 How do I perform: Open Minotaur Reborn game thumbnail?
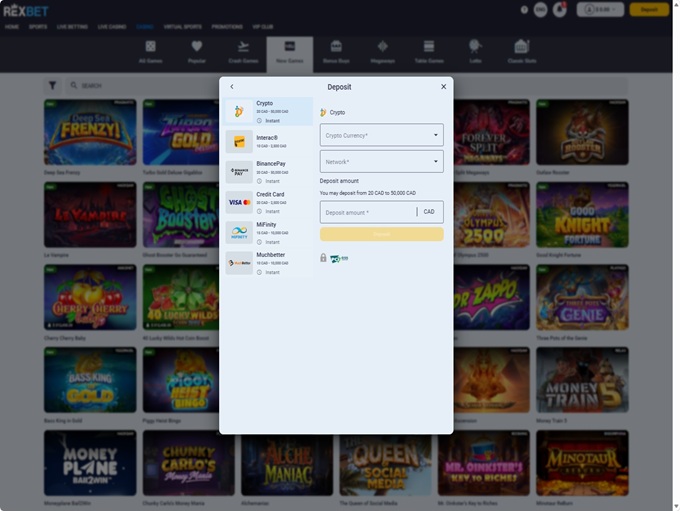(582, 463)
